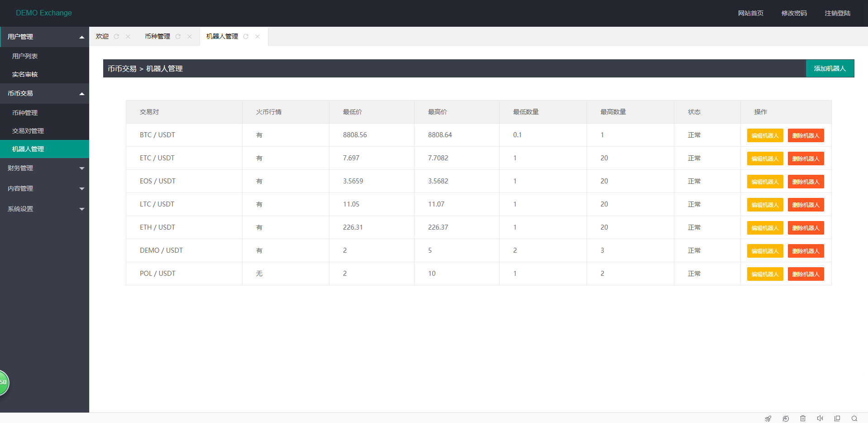This screenshot has height=423, width=868.
Task: Delete the EOS / USDT robot
Action: pos(806,182)
